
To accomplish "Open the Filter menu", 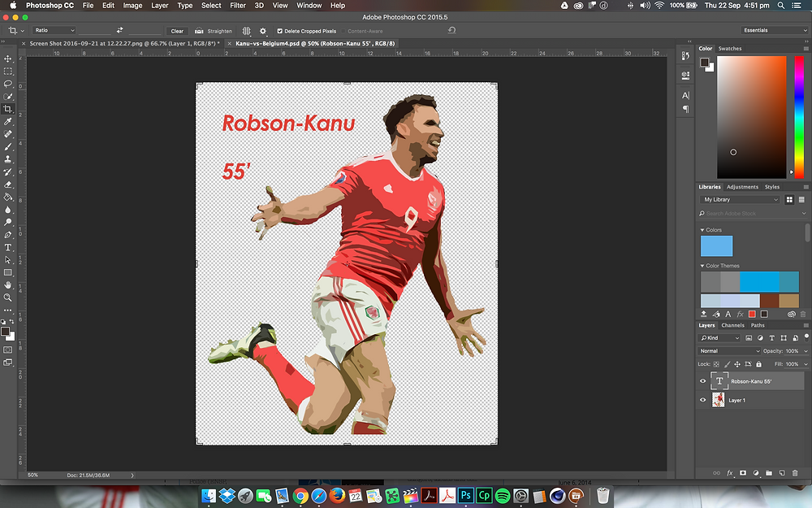I will 238,5.
